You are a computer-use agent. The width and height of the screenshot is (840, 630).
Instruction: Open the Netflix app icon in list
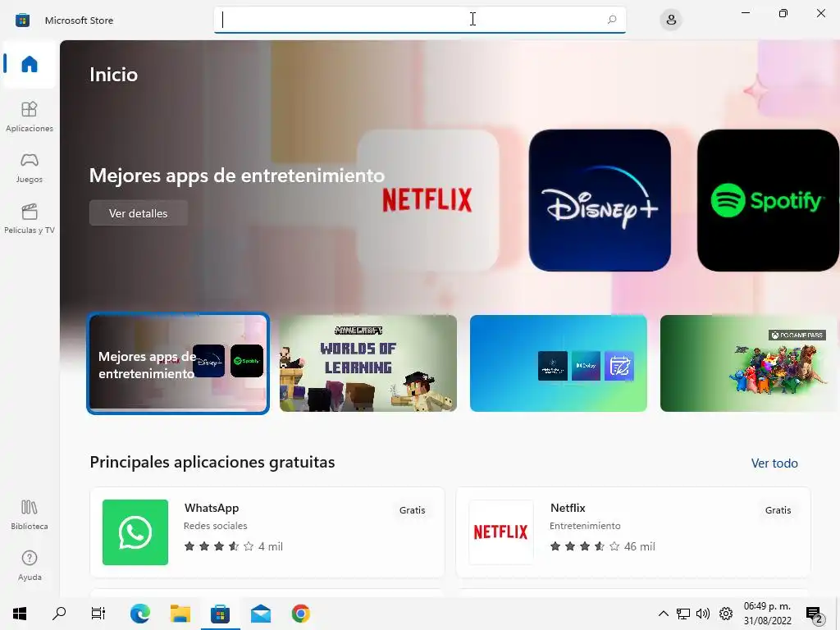pyautogui.click(x=501, y=532)
